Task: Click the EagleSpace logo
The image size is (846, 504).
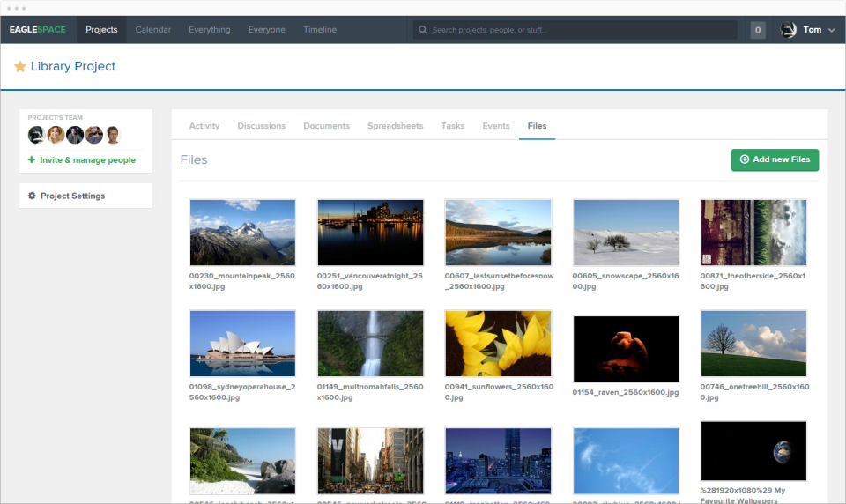Action: pos(37,30)
